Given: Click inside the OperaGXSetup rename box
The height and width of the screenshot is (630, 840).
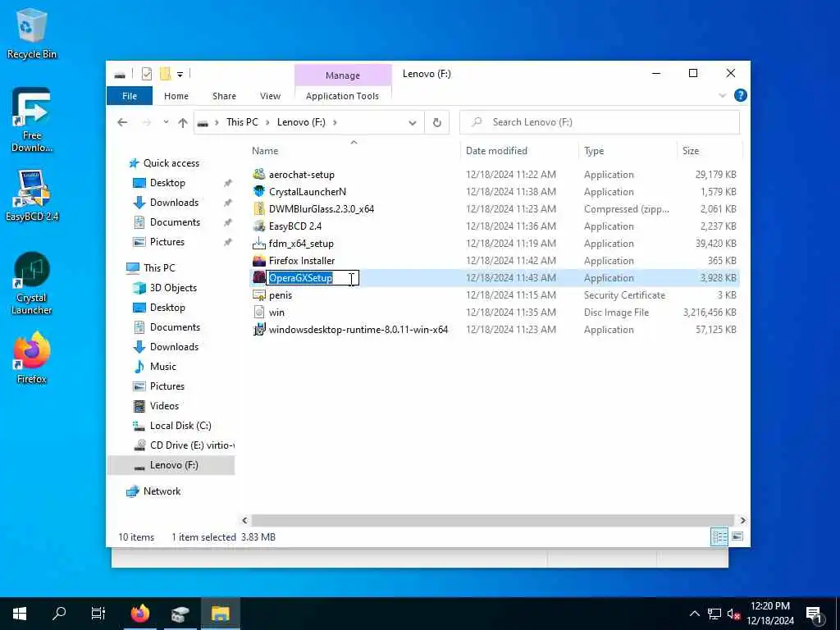Looking at the screenshot, I should coord(313,278).
